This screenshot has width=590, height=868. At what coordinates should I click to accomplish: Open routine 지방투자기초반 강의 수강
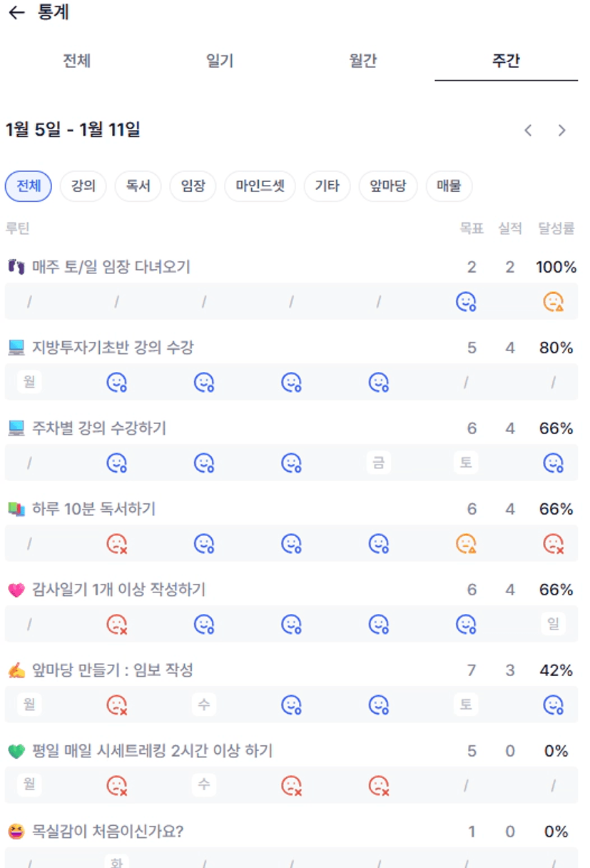tap(113, 348)
